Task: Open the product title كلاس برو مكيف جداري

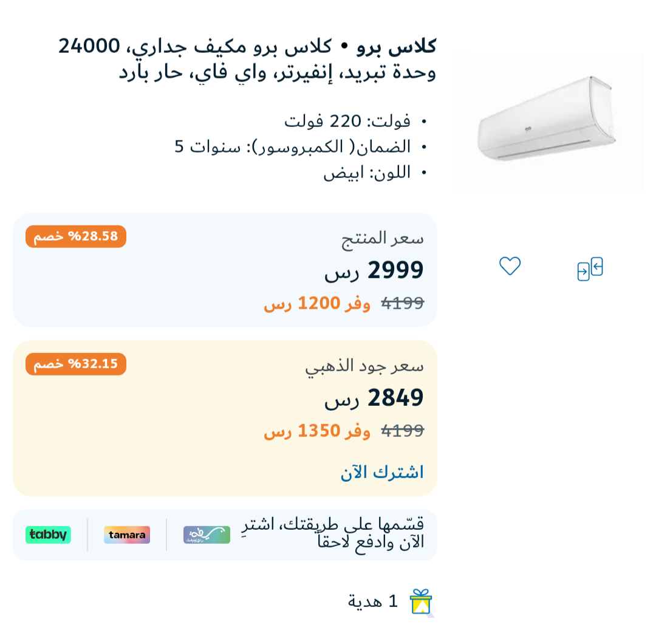Action: click(x=247, y=59)
